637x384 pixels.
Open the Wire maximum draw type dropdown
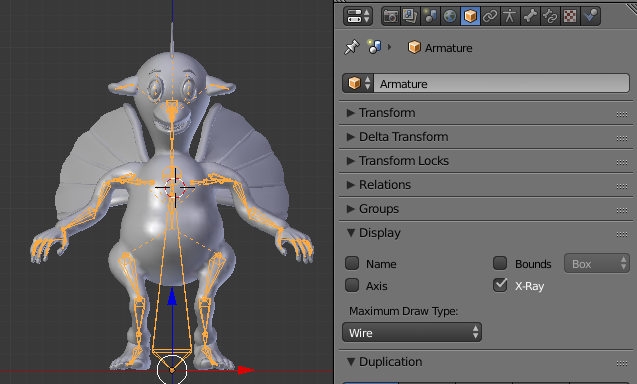(x=412, y=333)
